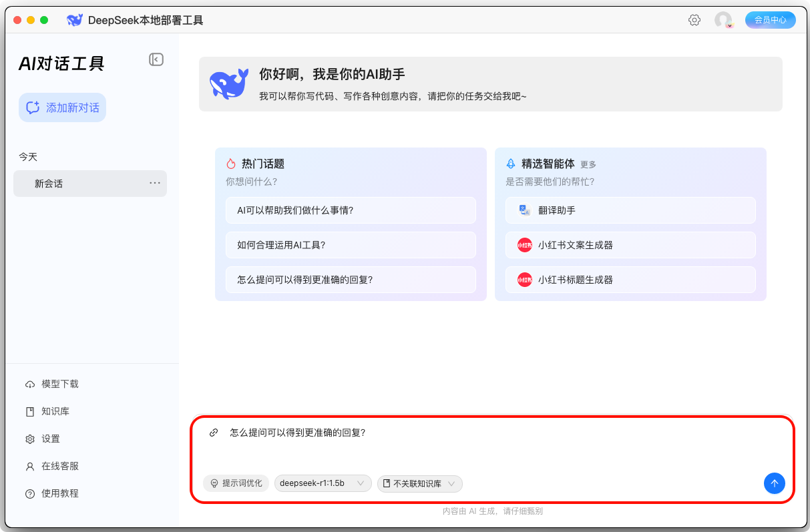Image resolution: width=810 pixels, height=532 pixels.
Task: Click the 今天 date group label
Action: (28, 157)
